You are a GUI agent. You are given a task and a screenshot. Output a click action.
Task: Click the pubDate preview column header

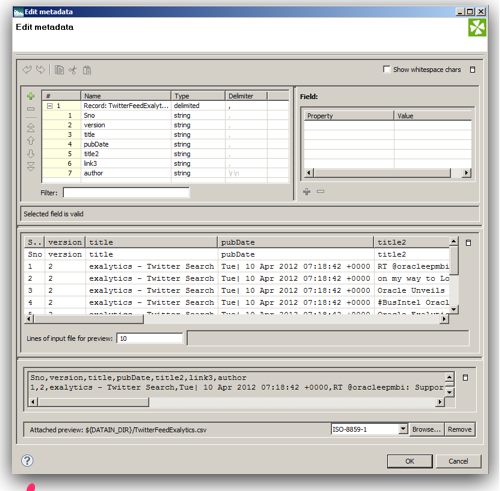tap(295, 242)
